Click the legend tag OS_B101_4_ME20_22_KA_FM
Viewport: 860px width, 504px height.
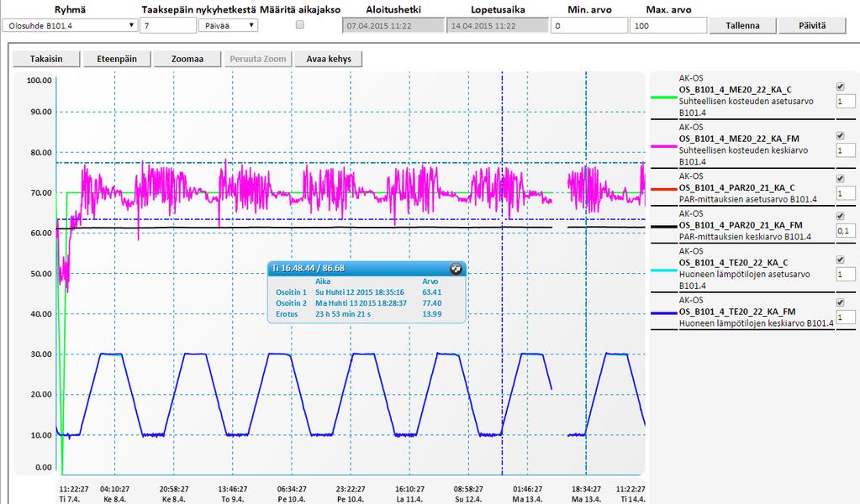[x=739, y=139]
